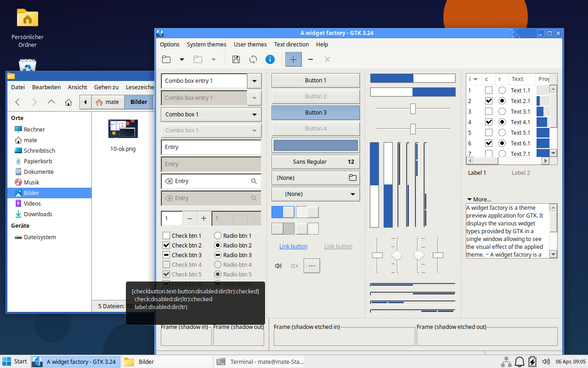Go back in Bilder file manager
Screen dimensions: 588x368
pos(17,102)
